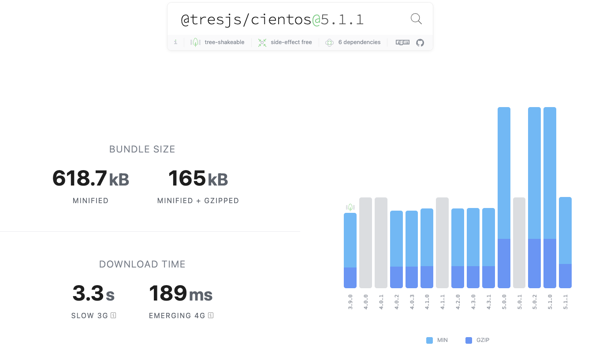Click the 6 dependencies badge text
The height and width of the screenshot is (364, 614).
pos(359,42)
